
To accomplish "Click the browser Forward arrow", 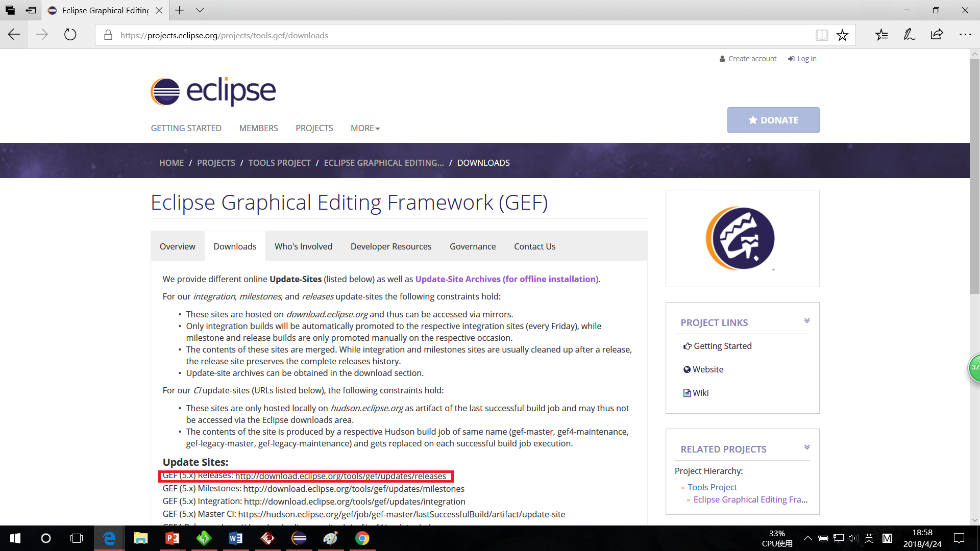I will click(x=42, y=35).
